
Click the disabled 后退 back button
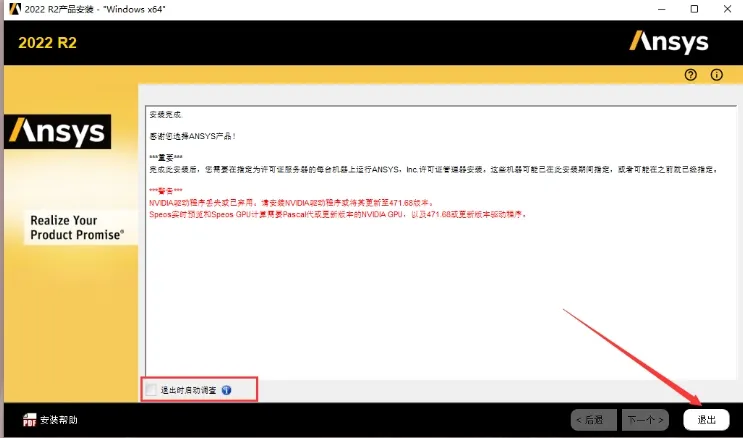[x=593, y=420]
